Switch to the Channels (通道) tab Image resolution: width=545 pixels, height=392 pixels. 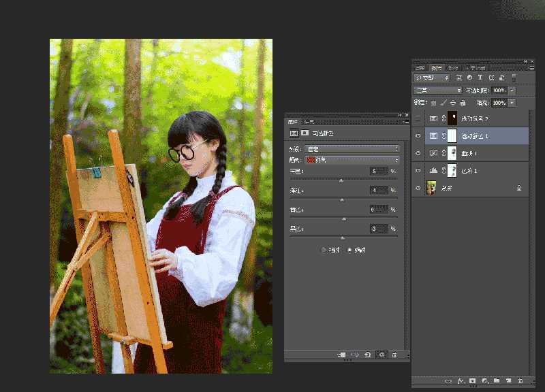453,68
